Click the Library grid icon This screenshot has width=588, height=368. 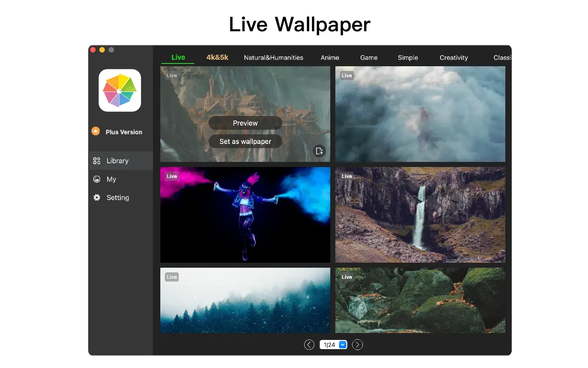point(96,161)
